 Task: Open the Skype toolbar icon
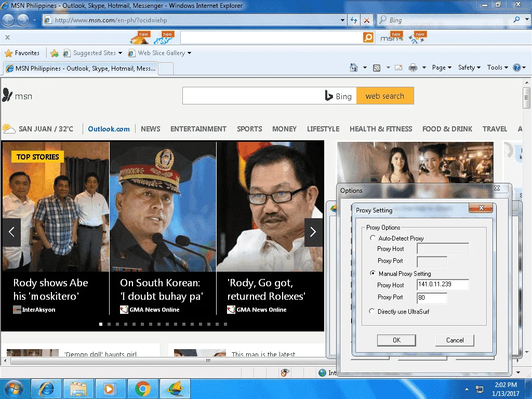click(x=164, y=37)
